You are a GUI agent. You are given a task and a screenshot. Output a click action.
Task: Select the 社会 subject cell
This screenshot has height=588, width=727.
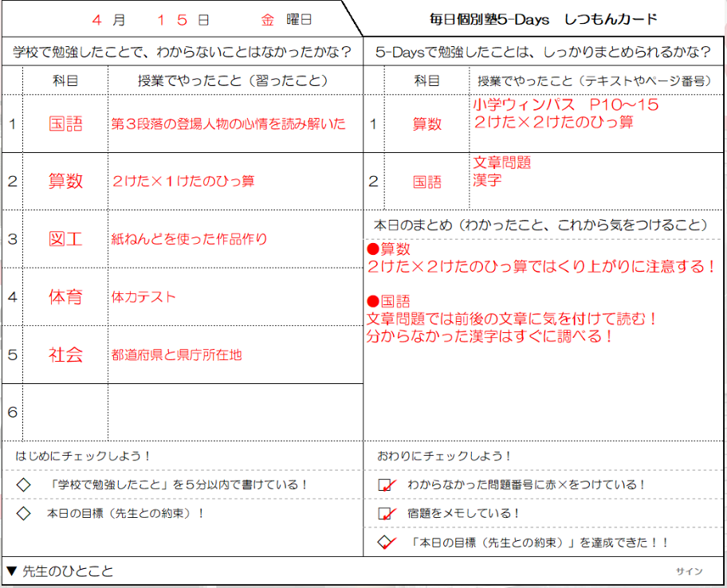[x=65, y=355]
